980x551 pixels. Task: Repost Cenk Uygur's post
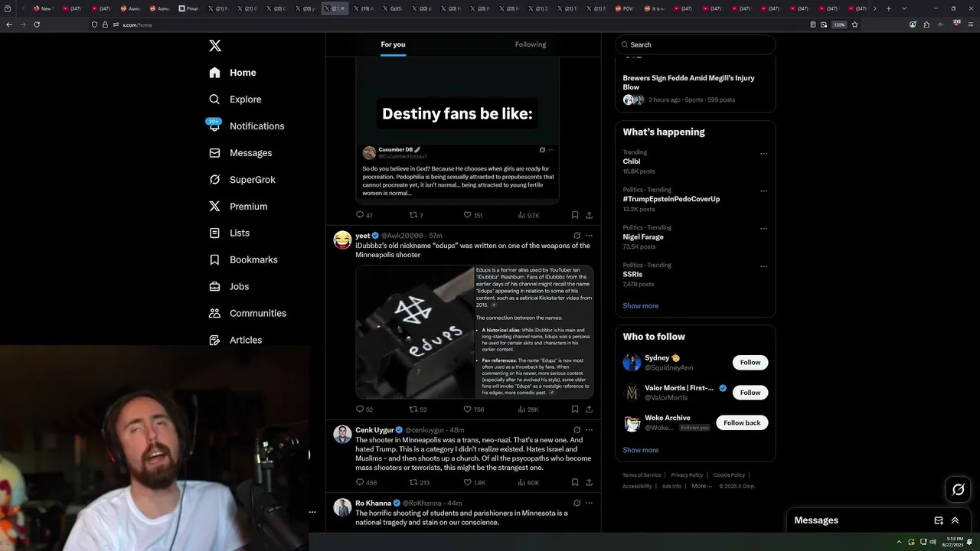pyautogui.click(x=419, y=482)
